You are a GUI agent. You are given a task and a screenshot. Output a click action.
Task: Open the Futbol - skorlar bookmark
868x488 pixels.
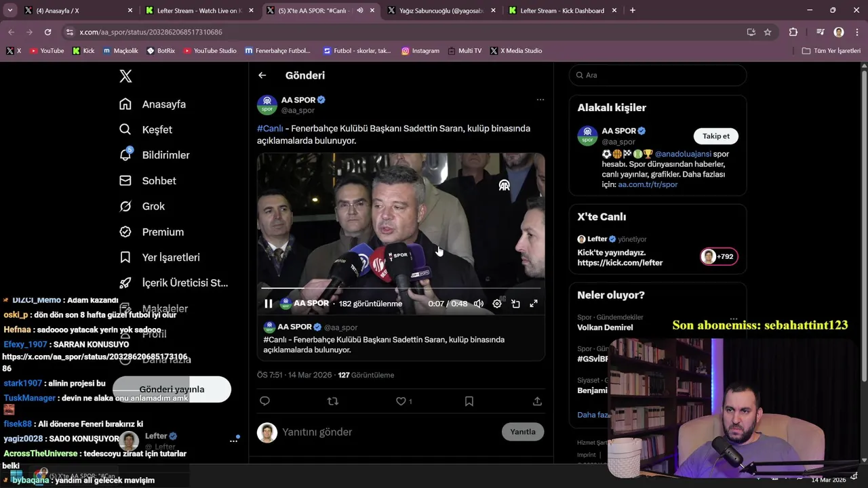coord(357,51)
